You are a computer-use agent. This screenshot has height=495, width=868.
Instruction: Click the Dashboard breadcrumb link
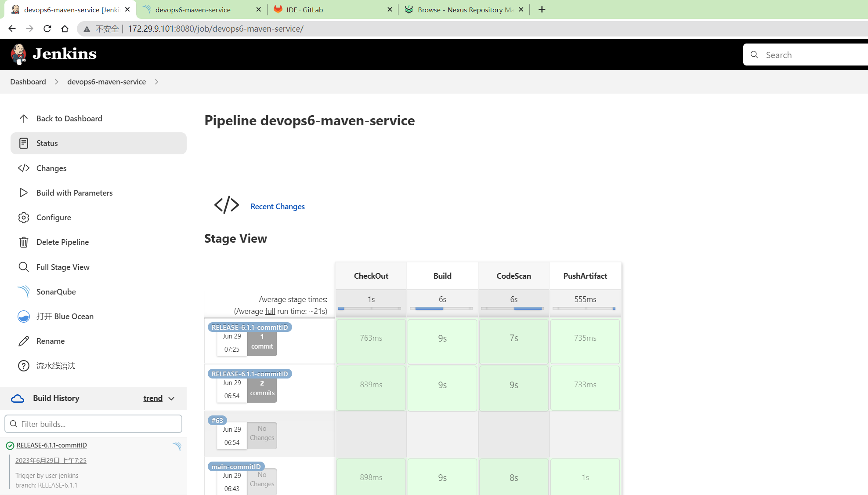click(28, 82)
